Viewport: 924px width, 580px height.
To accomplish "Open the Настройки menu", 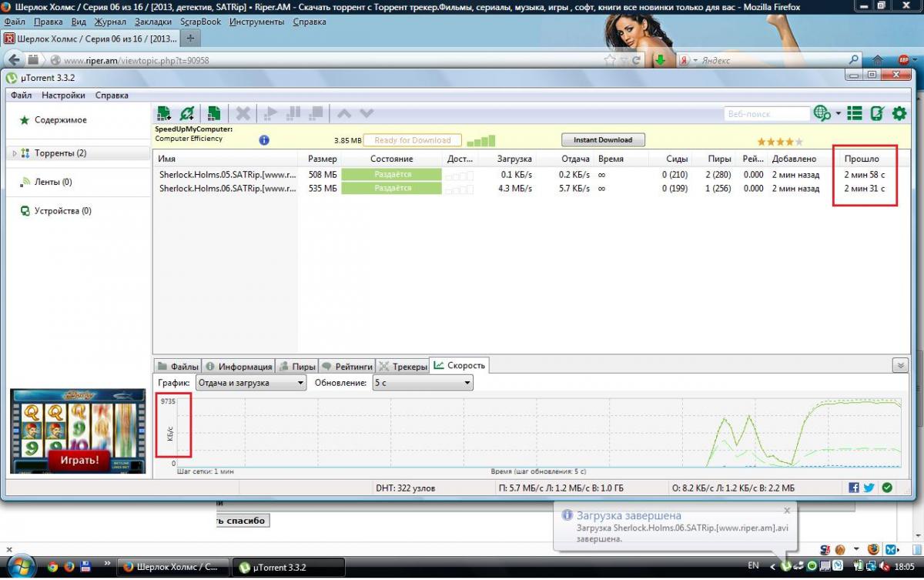I will coord(63,96).
